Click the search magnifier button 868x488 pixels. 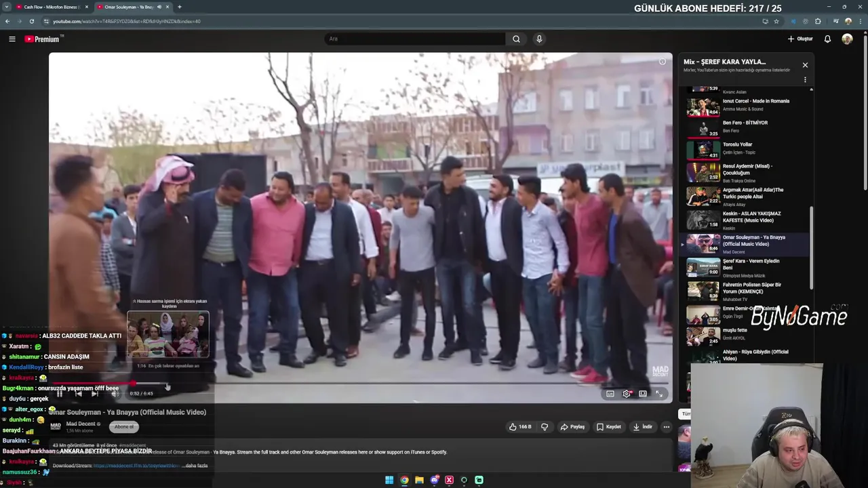(516, 39)
